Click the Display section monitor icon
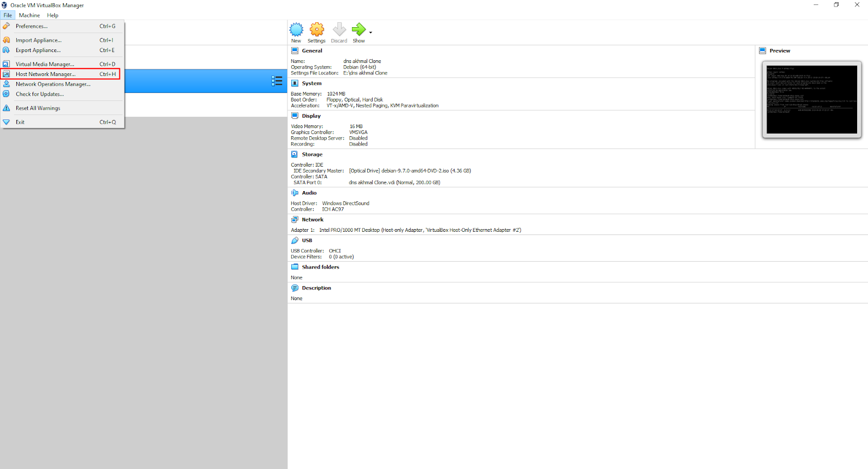The image size is (868, 469). click(295, 116)
